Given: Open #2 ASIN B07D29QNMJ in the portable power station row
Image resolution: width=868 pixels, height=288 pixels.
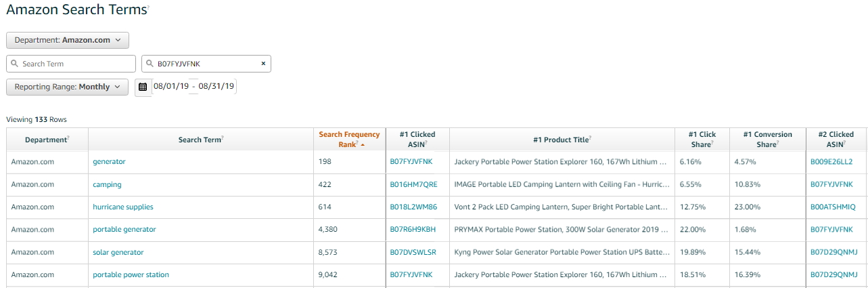Looking at the screenshot, I should coord(834,274).
